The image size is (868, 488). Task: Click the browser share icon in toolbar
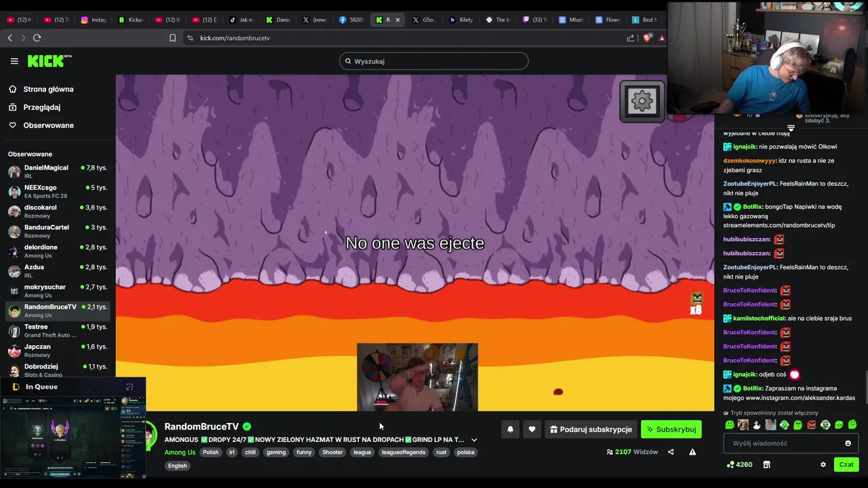(x=631, y=38)
